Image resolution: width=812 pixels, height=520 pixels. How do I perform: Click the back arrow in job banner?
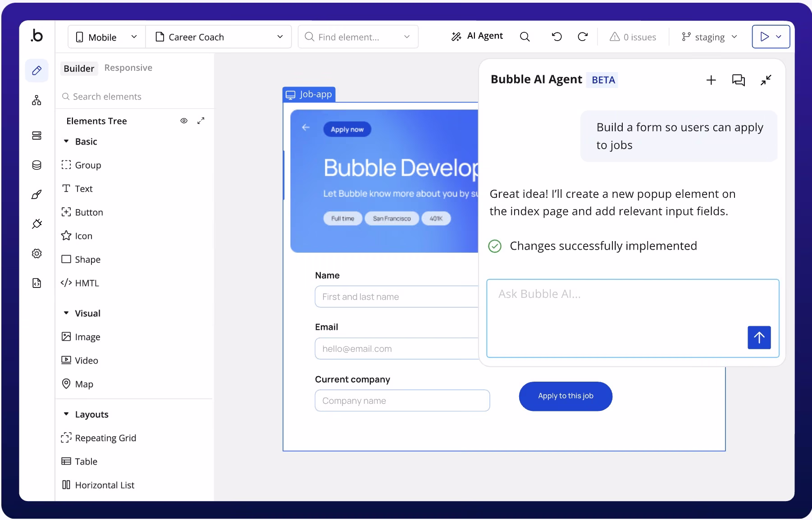tap(306, 128)
